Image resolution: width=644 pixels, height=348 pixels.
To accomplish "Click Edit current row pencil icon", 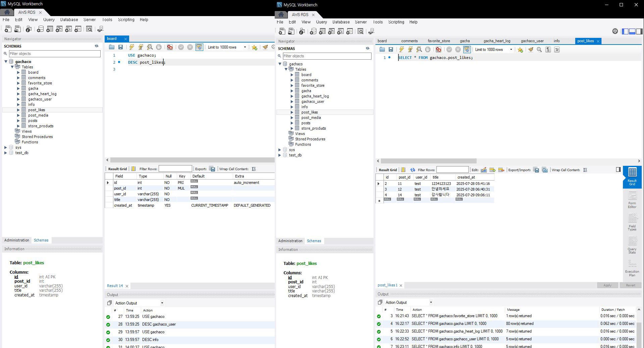I will pos(484,170).
